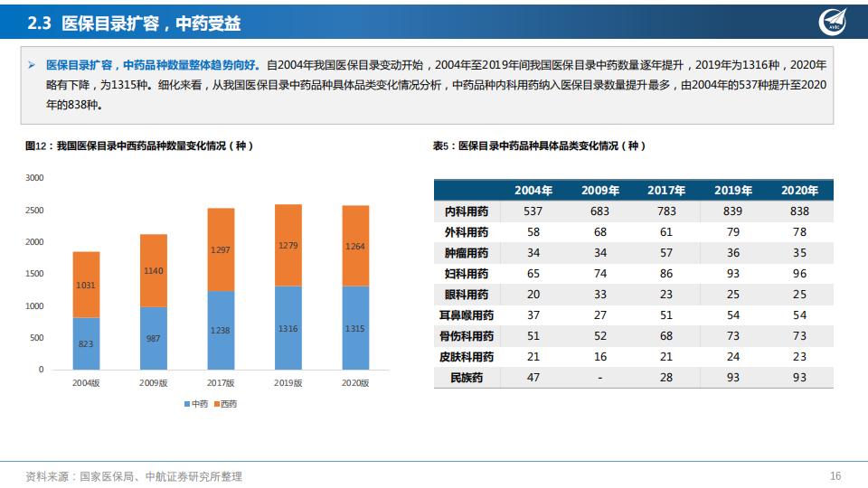
Task: Click the row label 骨伤科用药
Action: coord(467,336)
